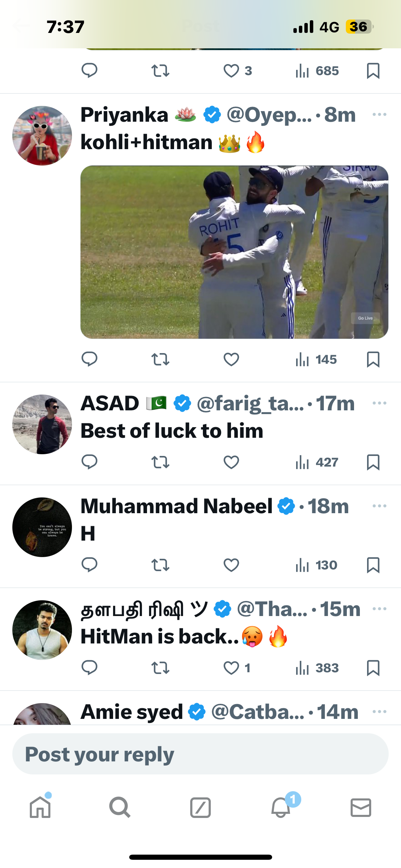Open the Rohit and Kohli hug photo
The height and width of the screenshot is (868, 401).
[x=234, y=252]
